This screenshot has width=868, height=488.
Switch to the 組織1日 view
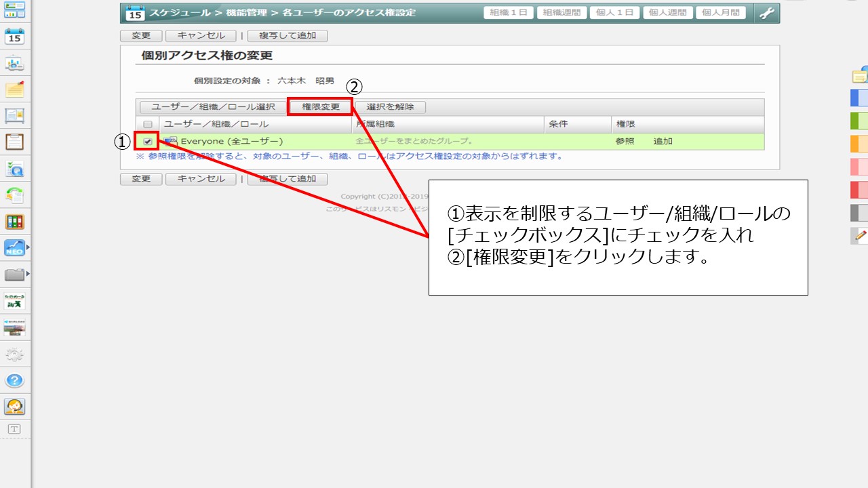(x=509, y=13)
